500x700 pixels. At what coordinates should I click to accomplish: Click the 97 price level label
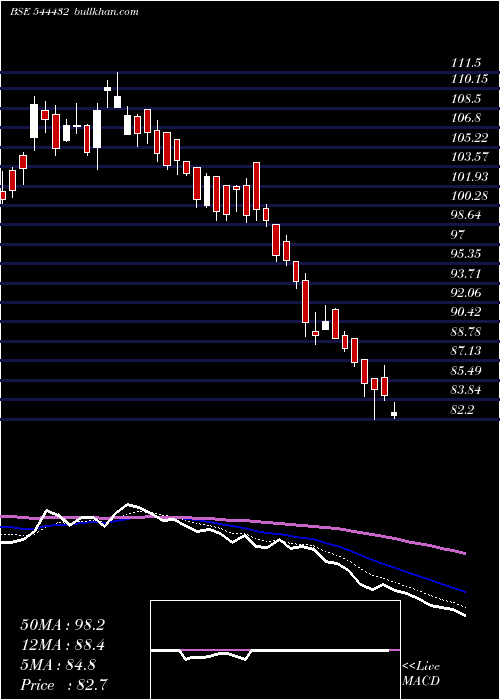tap(458, 234)
